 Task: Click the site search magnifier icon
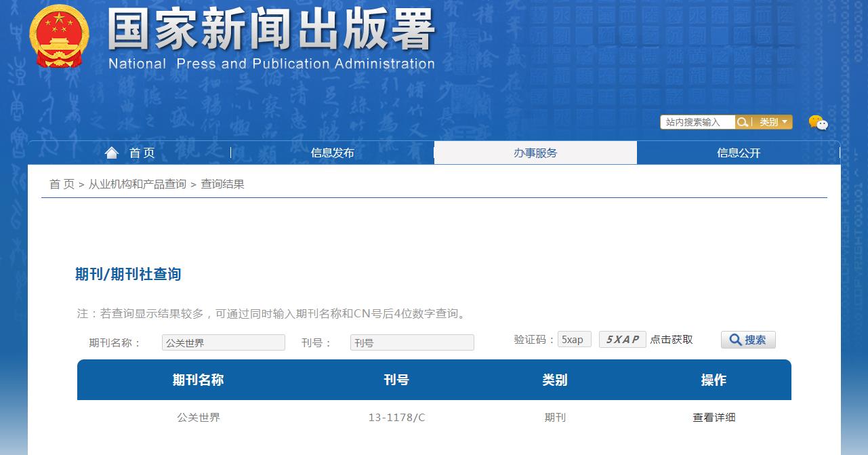click(x=743, y=122)
